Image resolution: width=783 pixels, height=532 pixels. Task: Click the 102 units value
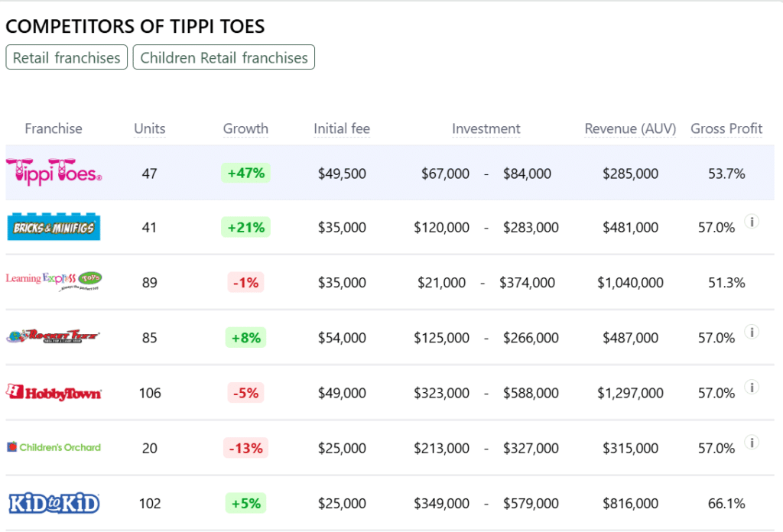tap(150, 504)
